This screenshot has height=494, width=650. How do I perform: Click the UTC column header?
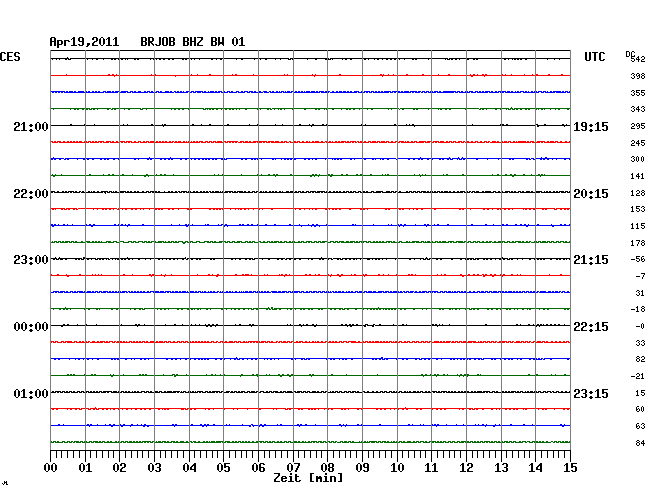pos(594,57)
